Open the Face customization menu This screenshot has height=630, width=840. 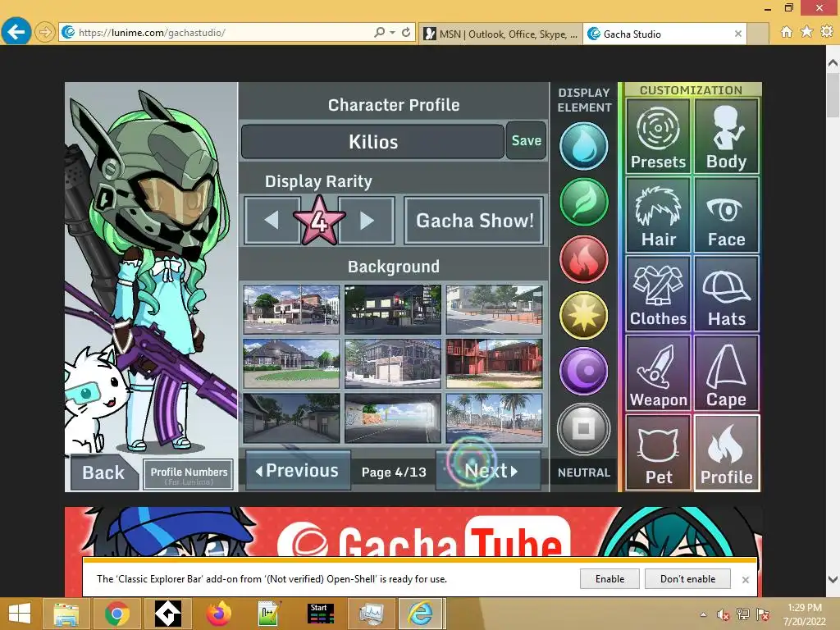[x=727, y=215]
